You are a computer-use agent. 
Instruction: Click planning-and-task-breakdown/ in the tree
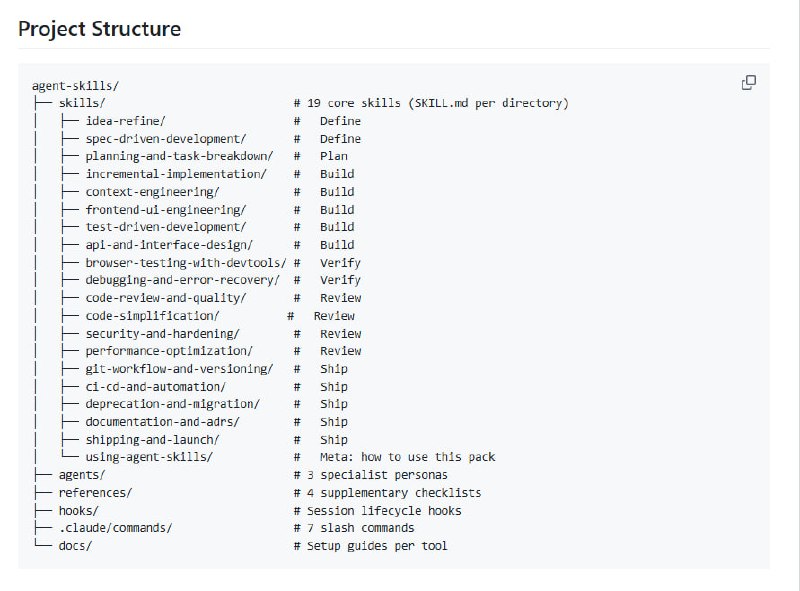pos(178,156)
